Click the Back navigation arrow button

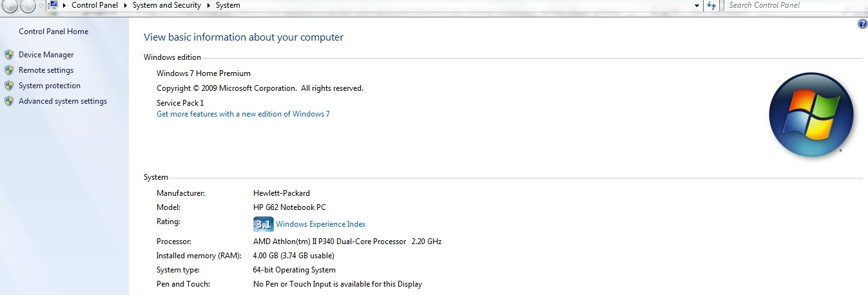tap(10, 6)
